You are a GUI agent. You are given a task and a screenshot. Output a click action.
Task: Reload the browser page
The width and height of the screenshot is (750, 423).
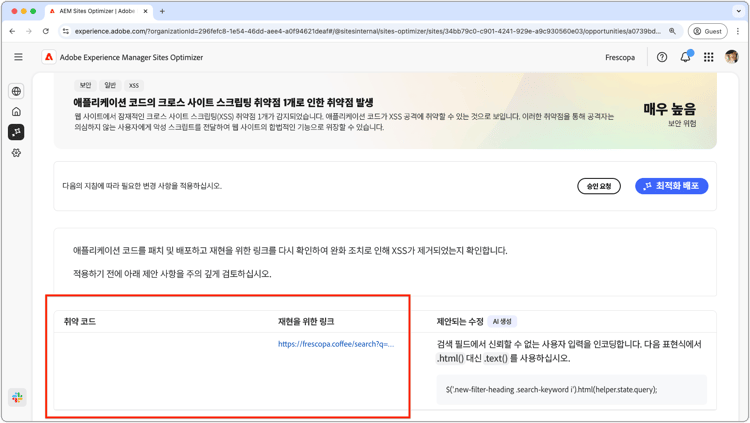[45, 31]
